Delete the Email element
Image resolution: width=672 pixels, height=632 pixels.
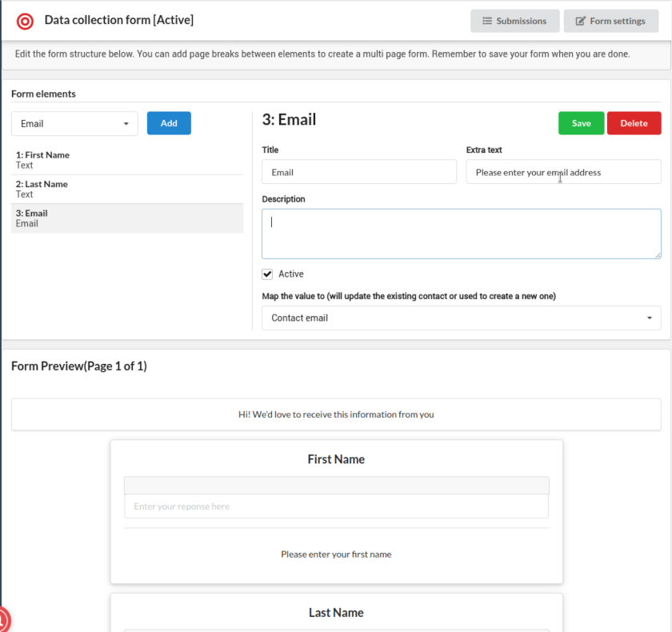(x=634, y=123)
